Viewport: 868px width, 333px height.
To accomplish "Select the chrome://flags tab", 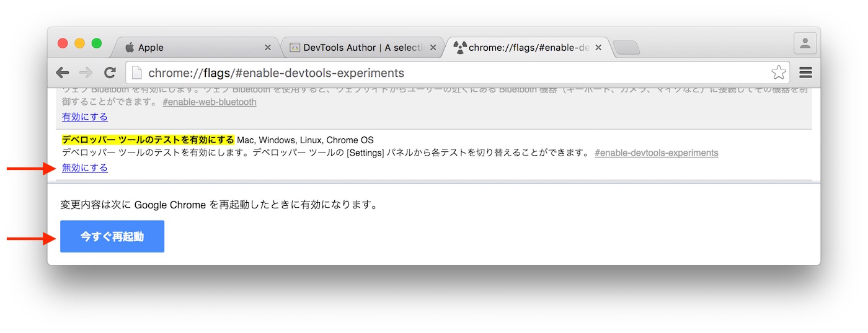I will point(527,47).
